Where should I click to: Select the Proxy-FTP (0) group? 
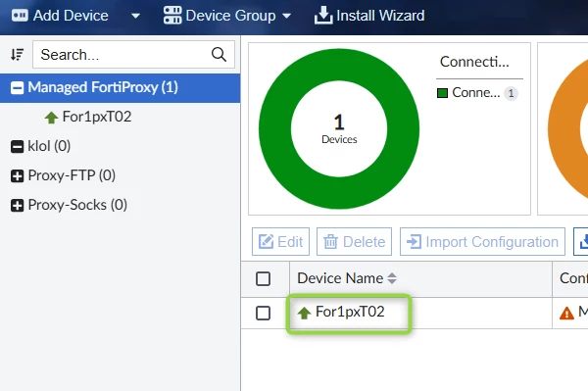[72, 175]
